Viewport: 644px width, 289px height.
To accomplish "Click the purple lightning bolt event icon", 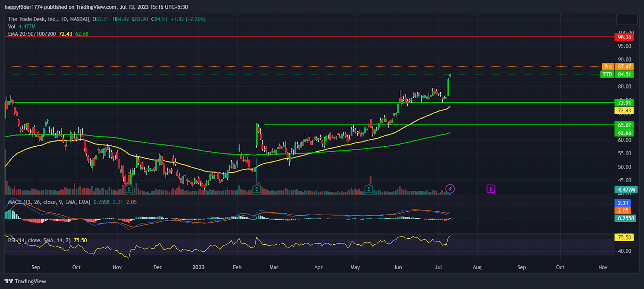I will pos(450,189).
